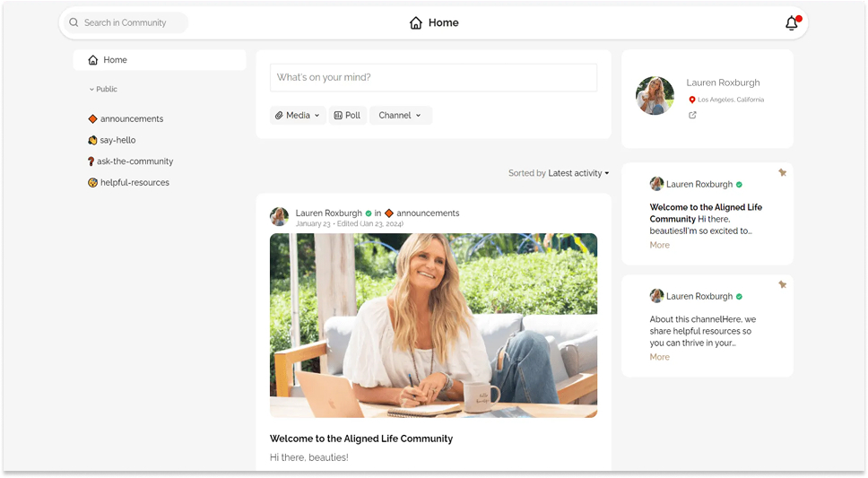Image resolution: width=868 pixels, height=478 pixels.
Task: Click the pin icon on the About this channel card
Action: point(782,284)
